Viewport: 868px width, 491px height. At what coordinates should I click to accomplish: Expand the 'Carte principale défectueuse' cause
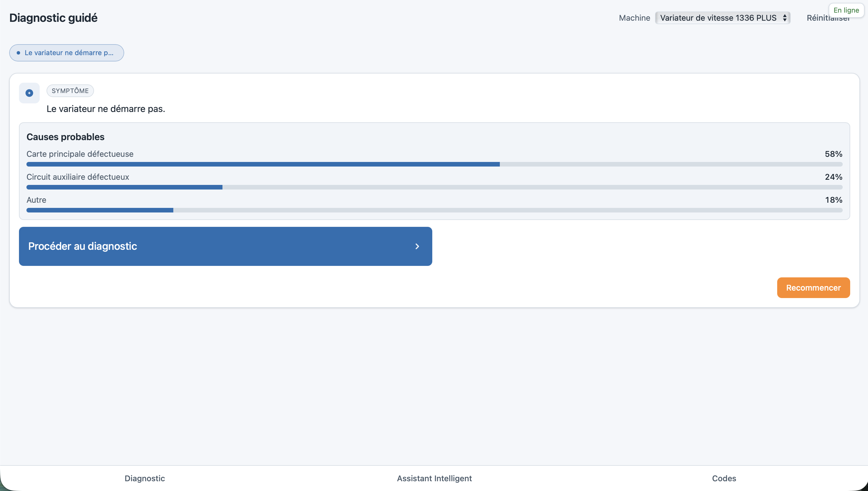80,154
